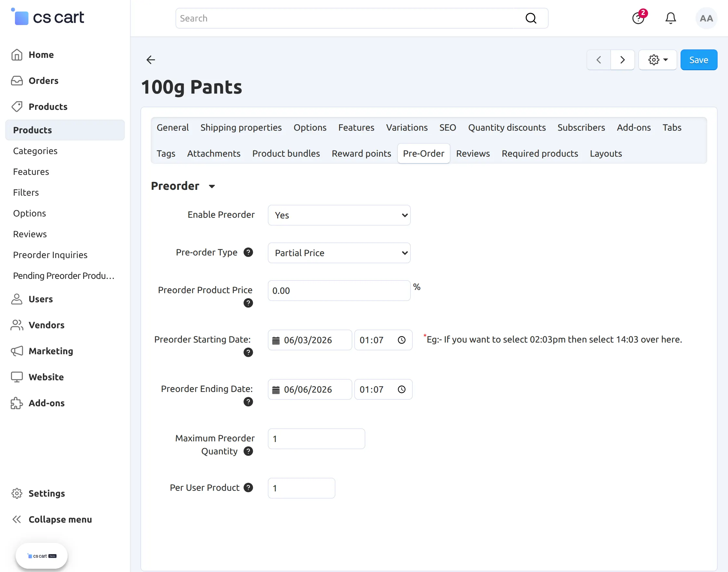Open calendar for the starting date

coord(276,340)
